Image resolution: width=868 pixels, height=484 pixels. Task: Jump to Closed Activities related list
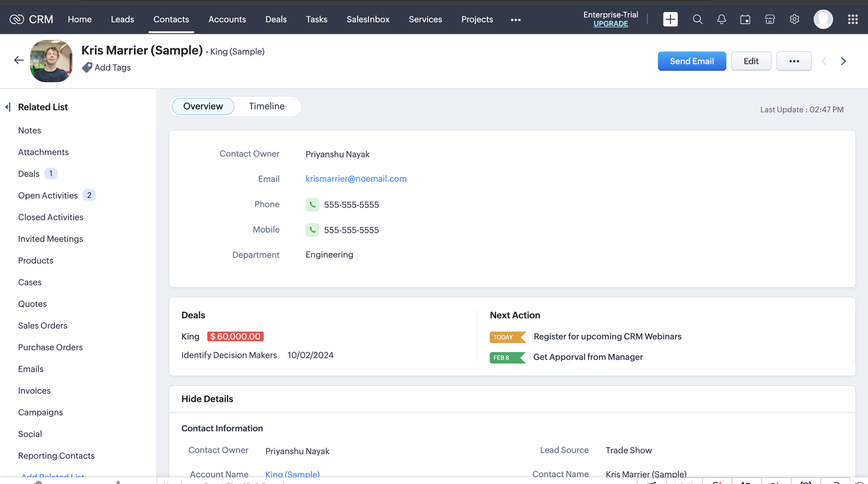(51, 218)
